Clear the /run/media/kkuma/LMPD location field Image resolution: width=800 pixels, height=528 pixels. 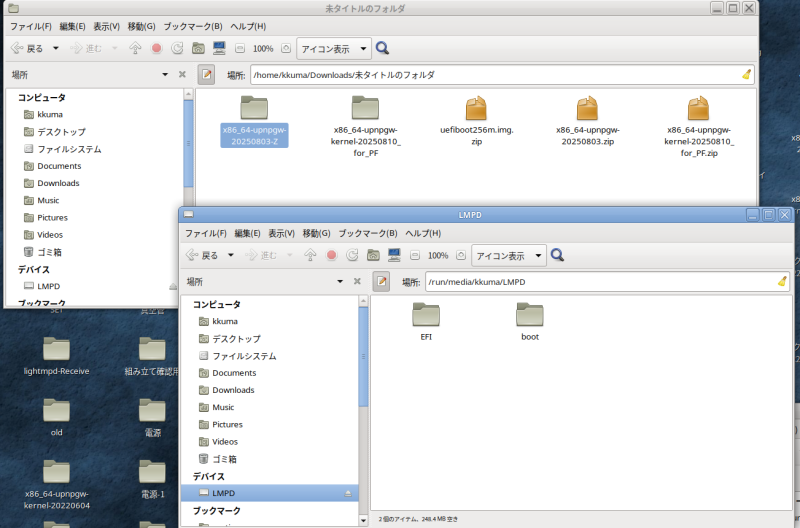(781, 282)
